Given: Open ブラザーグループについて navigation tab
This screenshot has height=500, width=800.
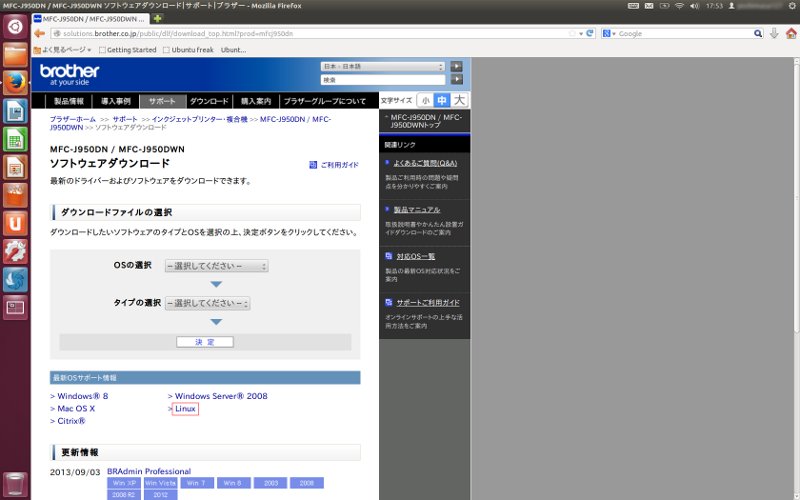Looking at the screenshot, I should 325,101.
